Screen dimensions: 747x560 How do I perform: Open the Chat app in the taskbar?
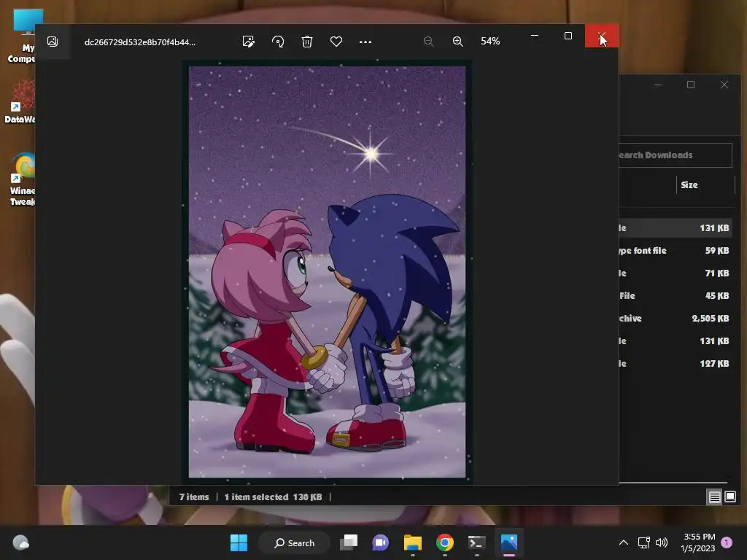pyautogui.click(x=381, y=542)
